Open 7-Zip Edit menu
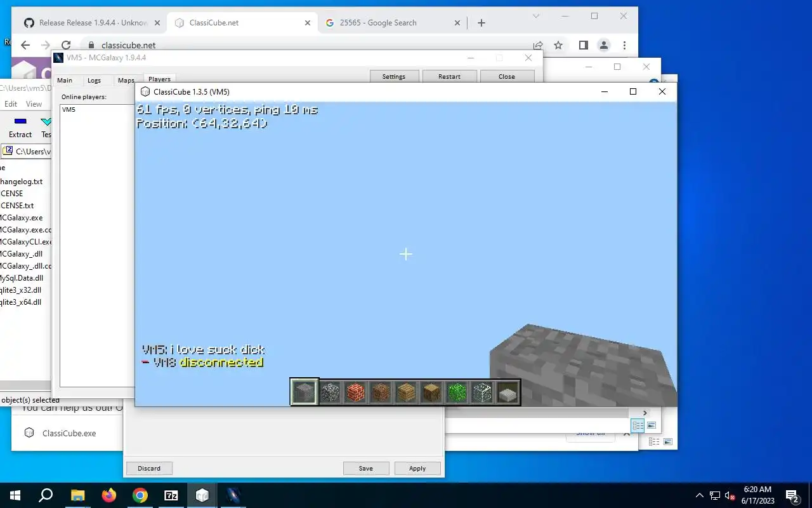 point(11,104)
